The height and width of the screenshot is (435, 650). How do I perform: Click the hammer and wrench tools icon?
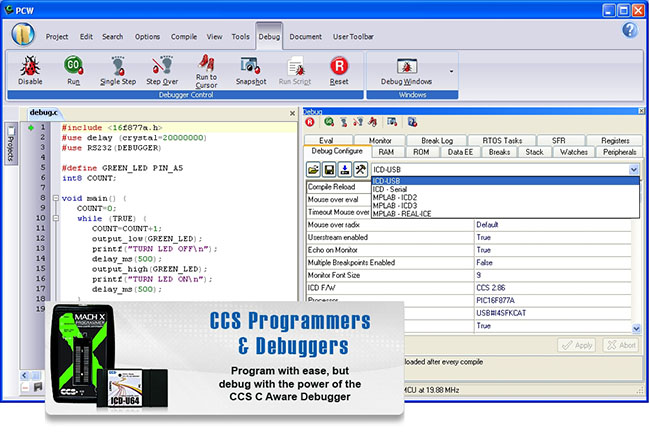(x=361, y=170)
